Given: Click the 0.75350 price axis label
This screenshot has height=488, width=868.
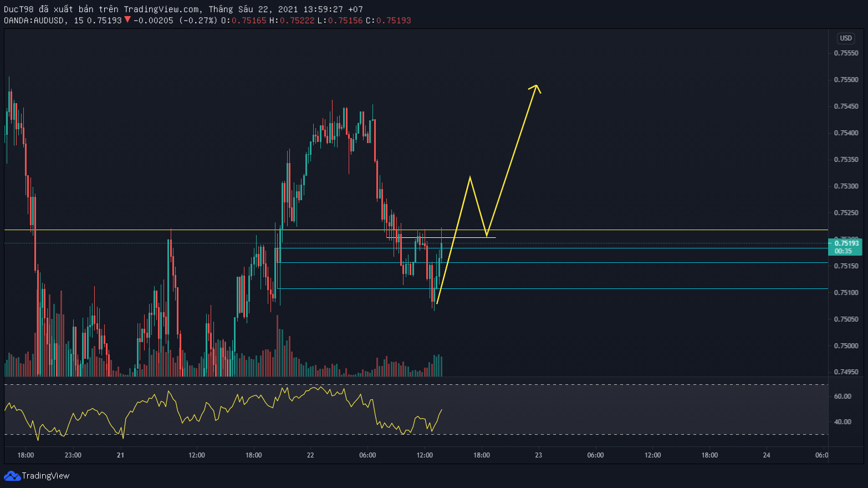Looking at the screenshot, I should [846, 160].
